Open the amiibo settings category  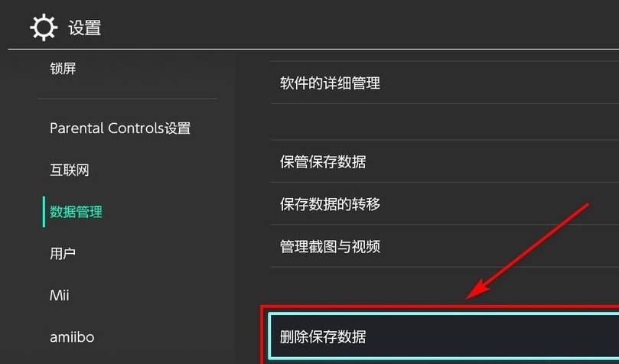click(72, 337)
